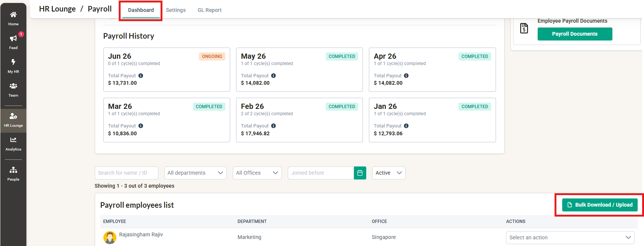Image resolution: width=644 pixels, height=246 pixels.
Task: Click info icon beside Jun 26 Total Payout
Action: point(141,75)
